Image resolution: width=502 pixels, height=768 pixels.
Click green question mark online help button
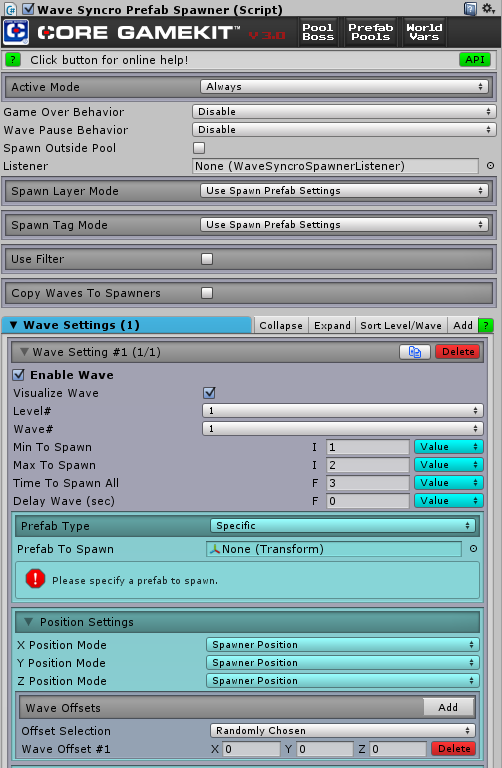[x=13, y=60]
